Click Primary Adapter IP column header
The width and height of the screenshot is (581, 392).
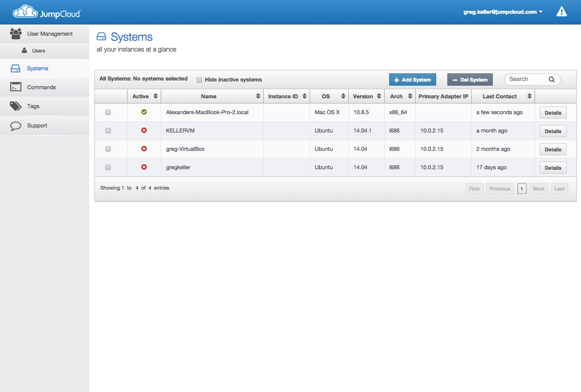coord(443,96)
